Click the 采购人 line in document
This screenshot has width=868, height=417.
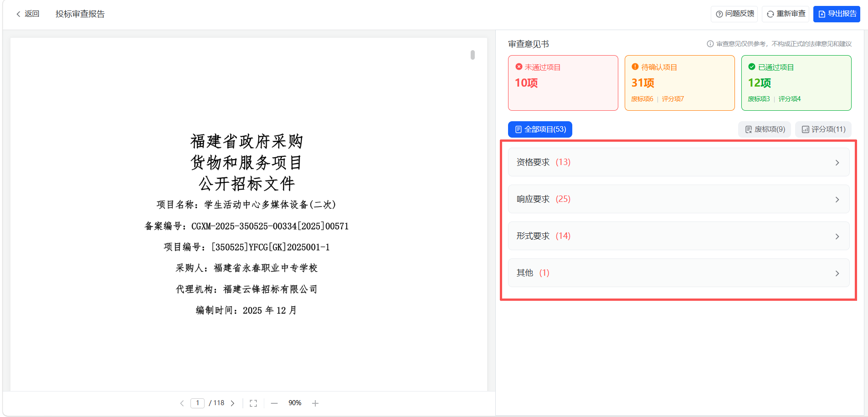(x=247, y=268)
